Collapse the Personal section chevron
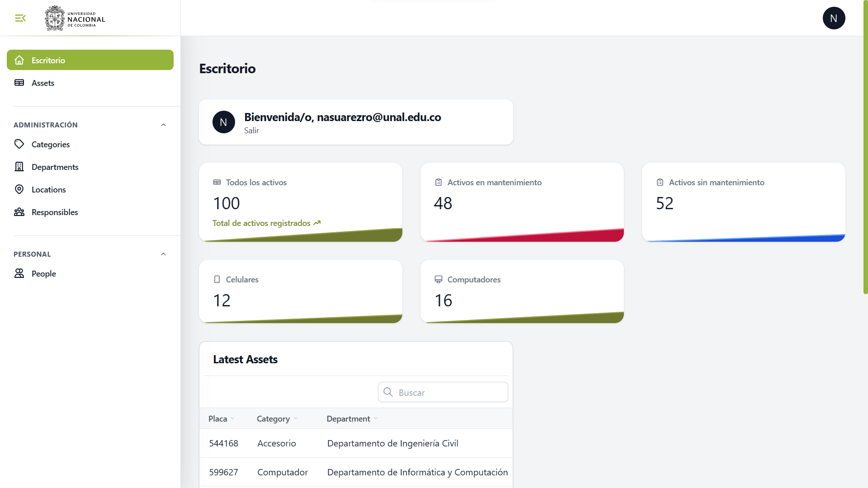 (x=164, y=254)
